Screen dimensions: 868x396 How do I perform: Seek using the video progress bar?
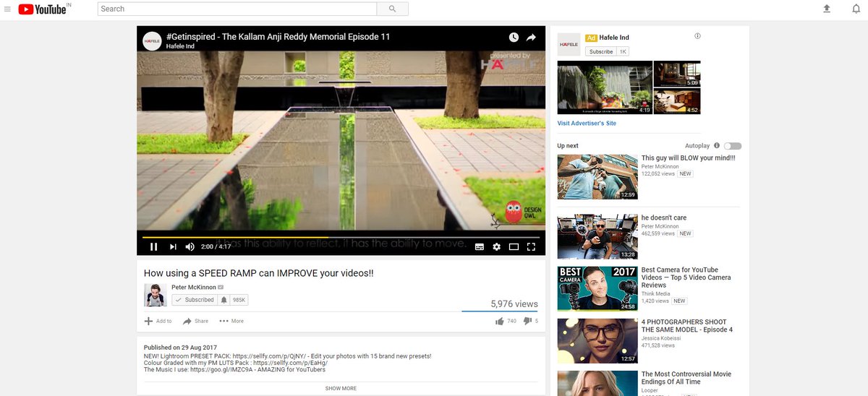pos(341,236)
